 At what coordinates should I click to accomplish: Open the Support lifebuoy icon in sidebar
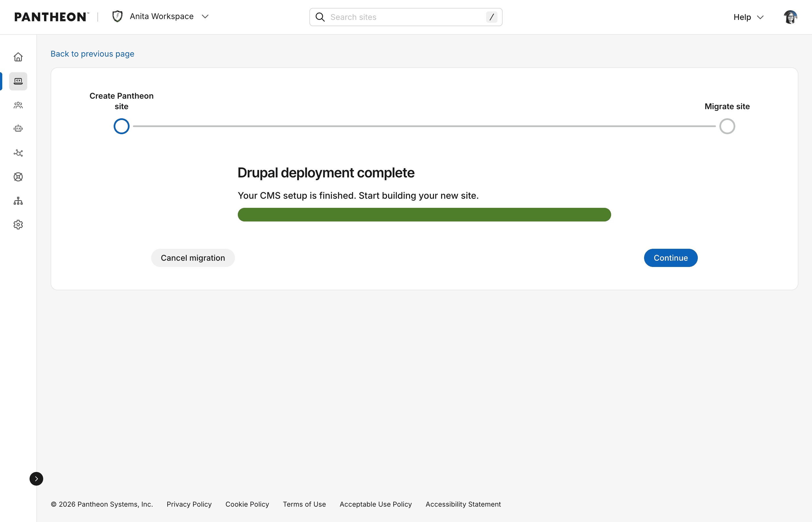pos(18,177)
